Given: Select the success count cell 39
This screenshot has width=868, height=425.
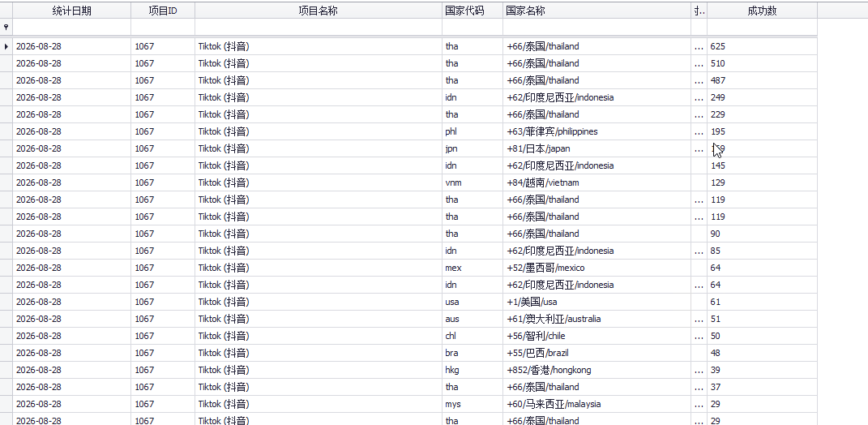Looking at the screenshot, I should (763, 370).
